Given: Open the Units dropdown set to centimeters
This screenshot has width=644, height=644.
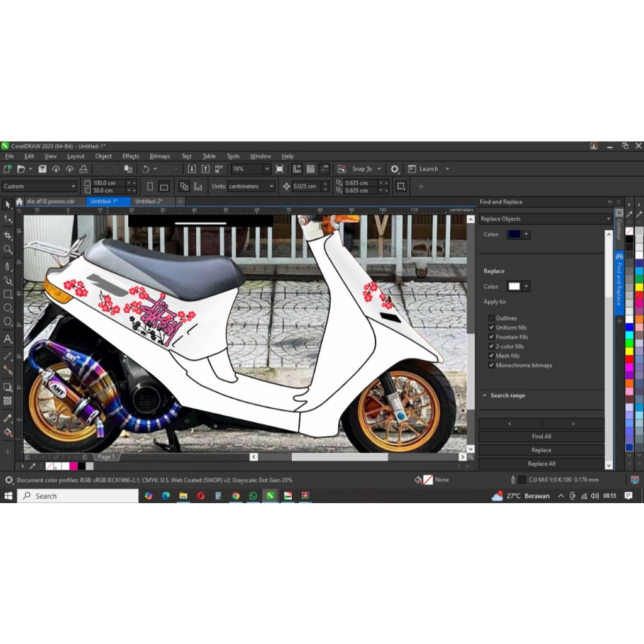Looking at the screenshot, I should tap(270, 186).
